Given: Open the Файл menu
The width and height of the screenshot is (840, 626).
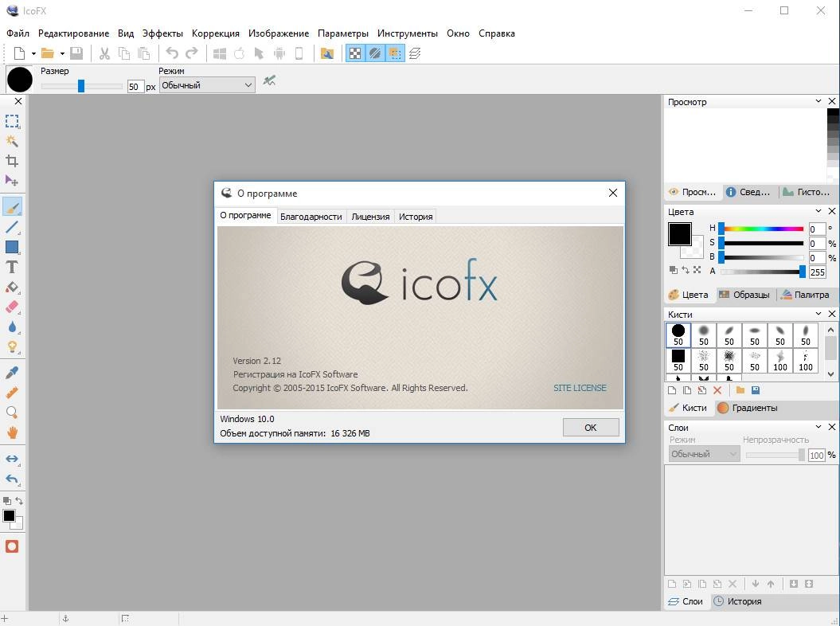Looking at the screenshot, I should click(18, 33).
